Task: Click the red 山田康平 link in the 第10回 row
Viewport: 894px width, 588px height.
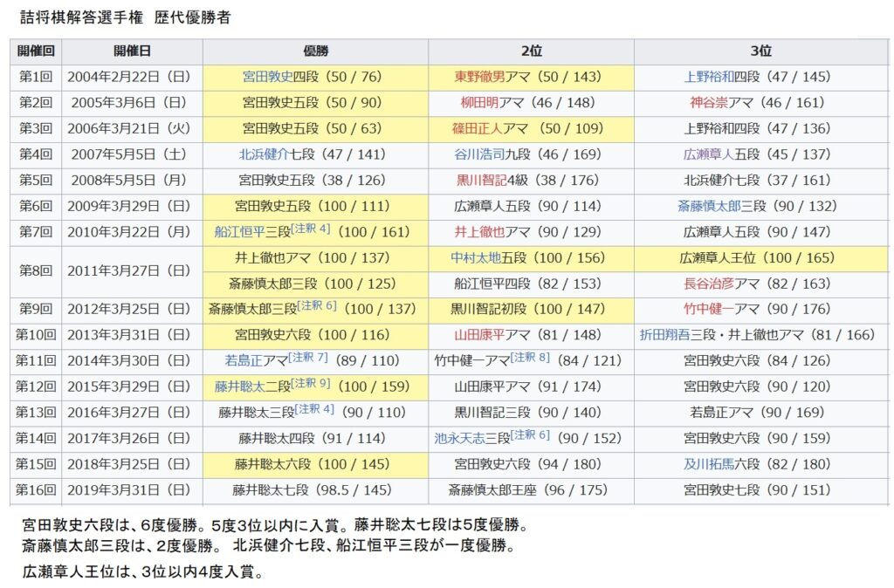Action: pos(479,335)
